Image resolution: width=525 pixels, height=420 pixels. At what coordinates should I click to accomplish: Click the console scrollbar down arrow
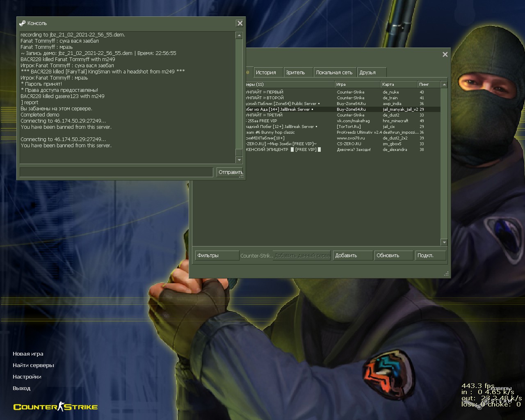tap(239, 160)
